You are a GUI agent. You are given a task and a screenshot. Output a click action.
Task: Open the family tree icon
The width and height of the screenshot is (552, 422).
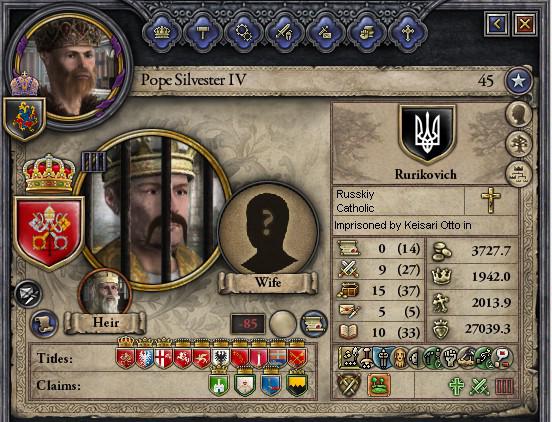(519, 144)
